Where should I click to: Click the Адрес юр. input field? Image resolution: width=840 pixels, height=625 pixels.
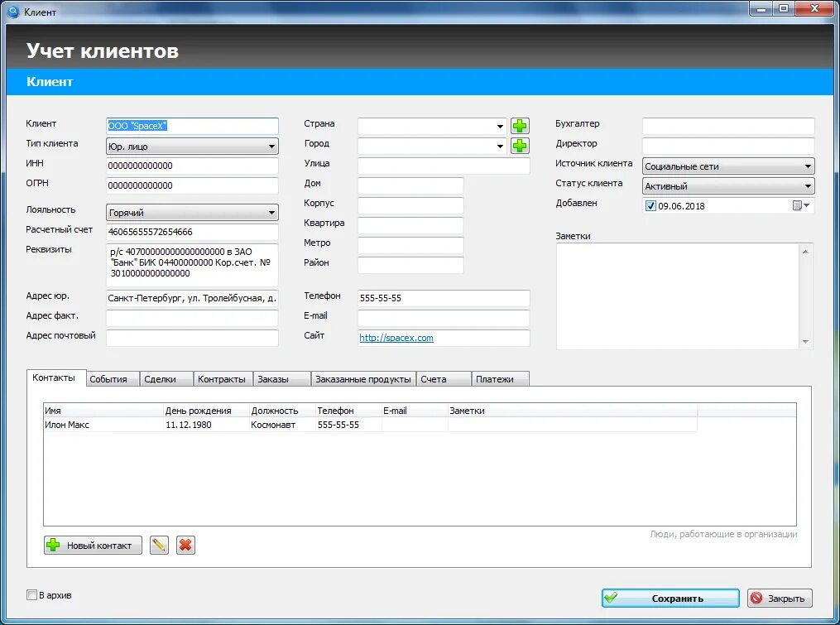(192, 298)
